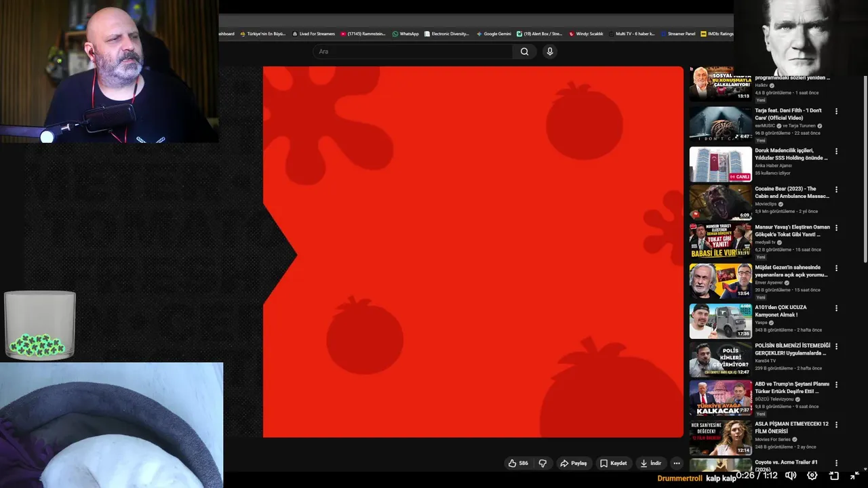
Task: Open Cocaine Bear (2023) video title
Action: 792,192
